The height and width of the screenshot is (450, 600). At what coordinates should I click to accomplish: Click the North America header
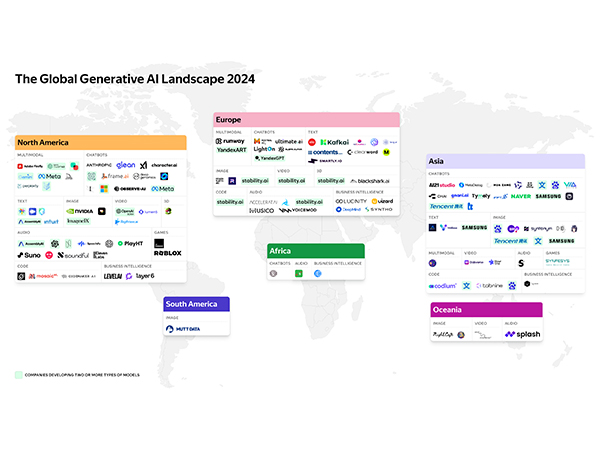[101, 142]
